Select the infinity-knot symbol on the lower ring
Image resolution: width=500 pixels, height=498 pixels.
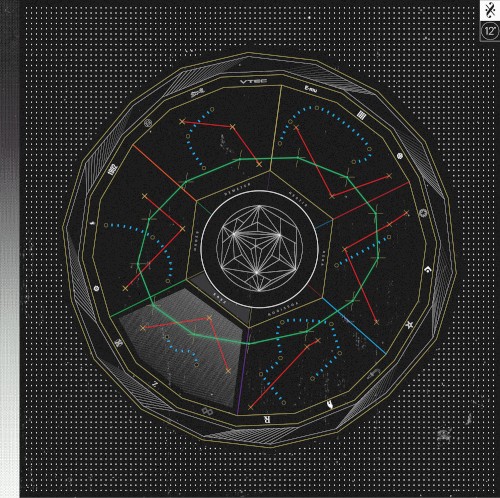208,412
